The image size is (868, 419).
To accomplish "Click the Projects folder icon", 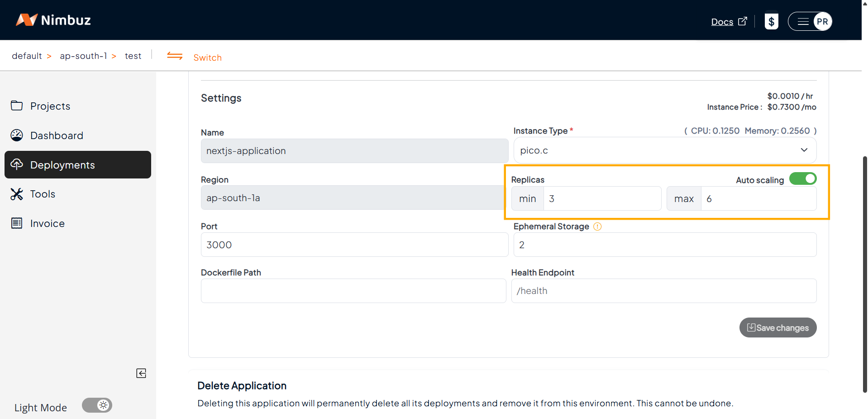I will click(x=17, y=106).
